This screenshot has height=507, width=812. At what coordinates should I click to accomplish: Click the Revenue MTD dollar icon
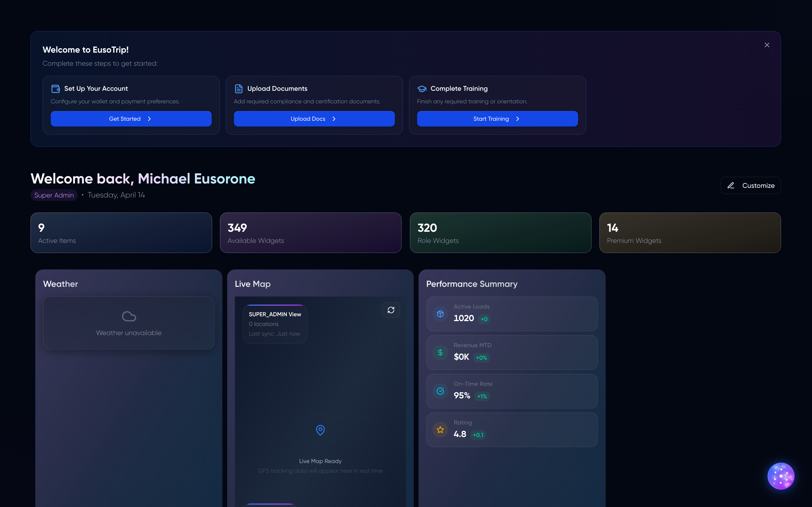(440, 352)
